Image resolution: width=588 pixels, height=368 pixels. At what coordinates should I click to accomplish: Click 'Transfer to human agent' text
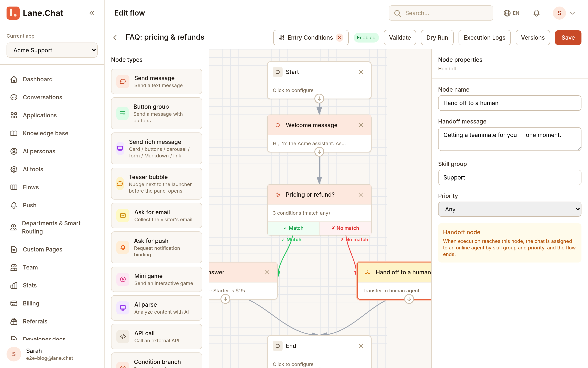point(391,291)
